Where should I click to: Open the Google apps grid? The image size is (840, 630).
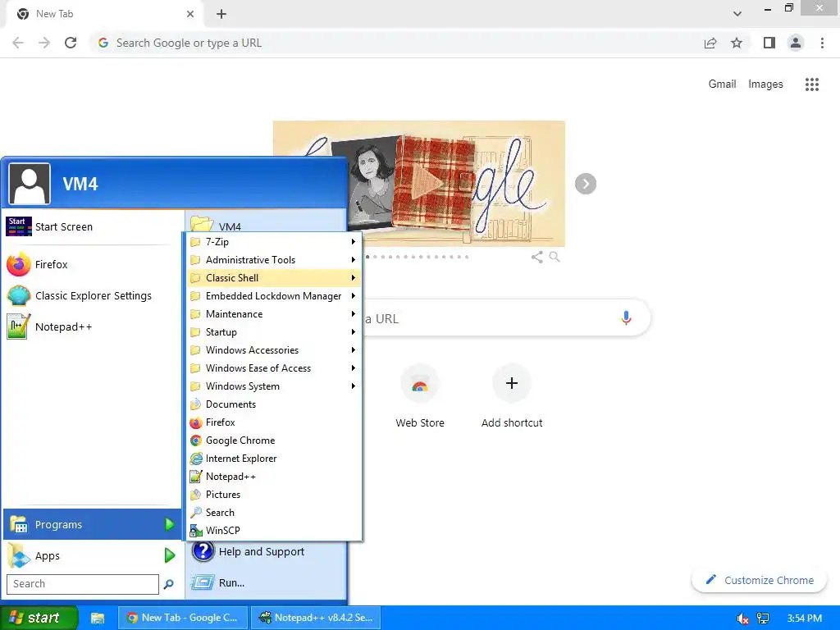(812, 84)
